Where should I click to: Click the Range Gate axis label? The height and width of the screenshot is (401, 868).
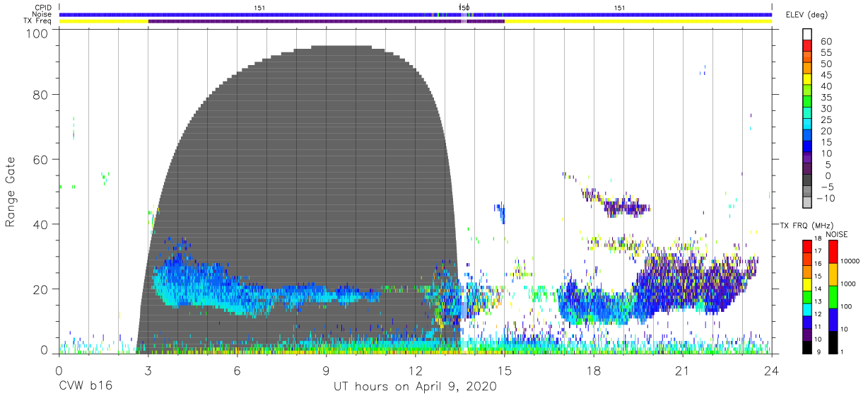11,192
